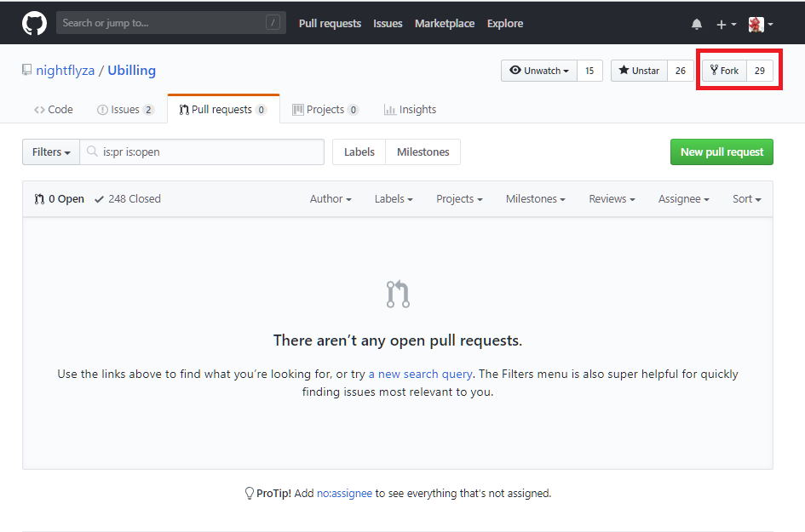This screenshot has height=532, width=805.
Task: Click the Fork repository button
Action: point(724,71)
